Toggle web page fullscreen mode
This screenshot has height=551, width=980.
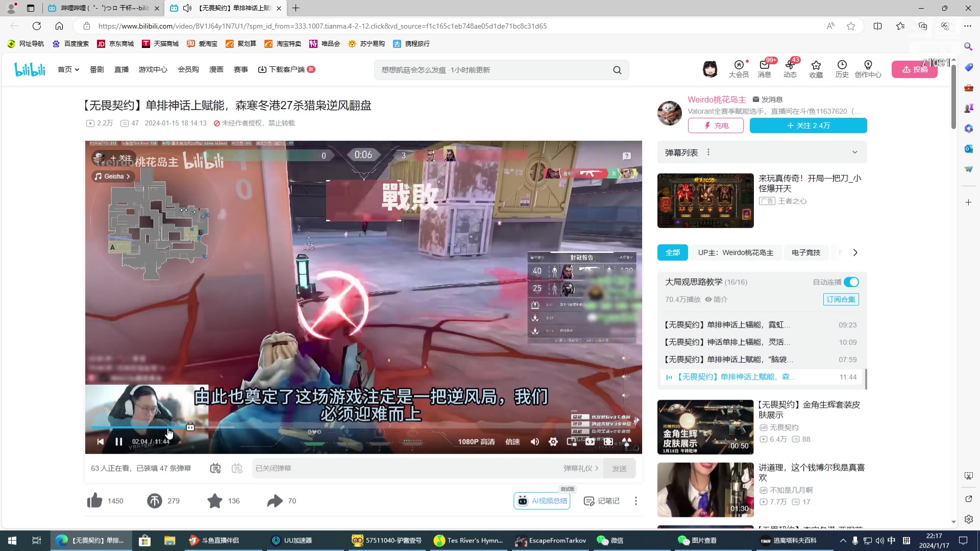coord(608,442)
